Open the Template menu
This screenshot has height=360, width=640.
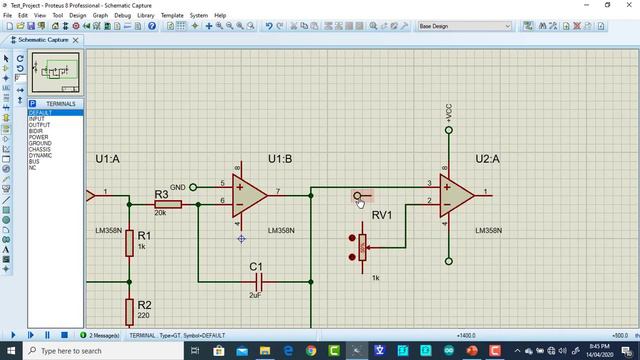click(172, 16)
